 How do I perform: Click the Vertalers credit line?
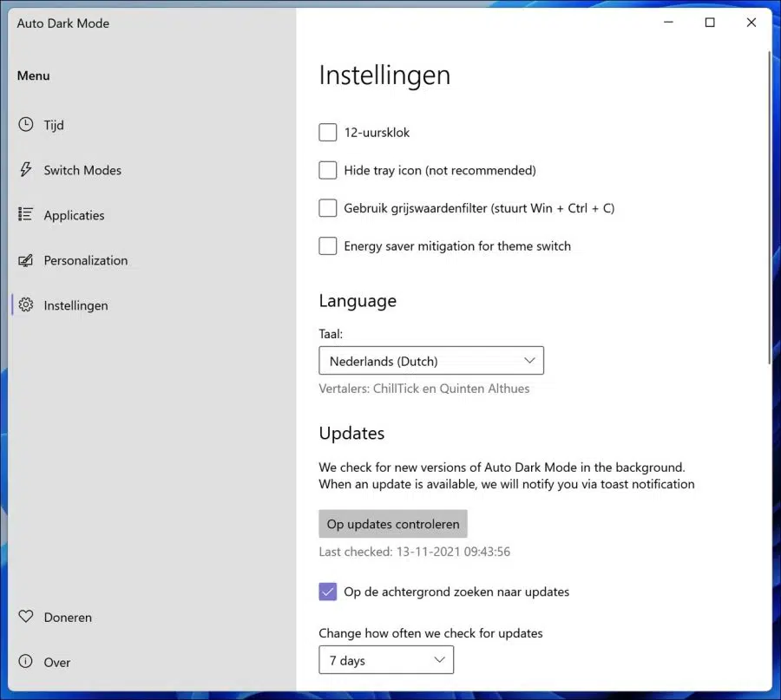pos(423,389)
